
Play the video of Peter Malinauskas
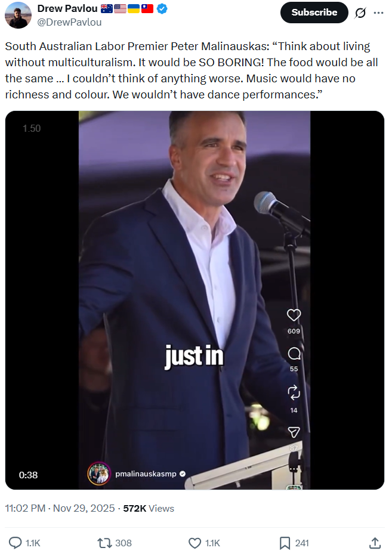(x=195, y=300)
